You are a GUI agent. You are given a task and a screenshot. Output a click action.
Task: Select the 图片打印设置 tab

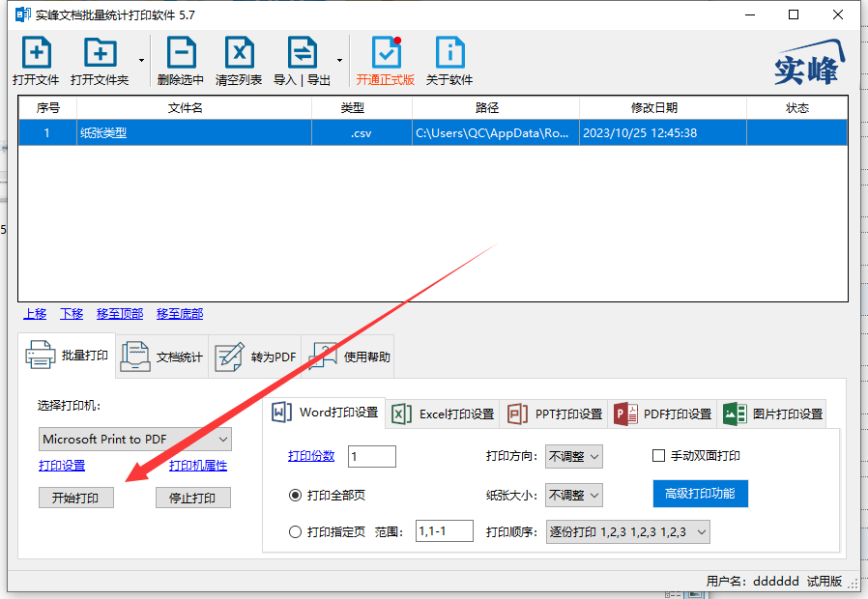coord(772,414)
